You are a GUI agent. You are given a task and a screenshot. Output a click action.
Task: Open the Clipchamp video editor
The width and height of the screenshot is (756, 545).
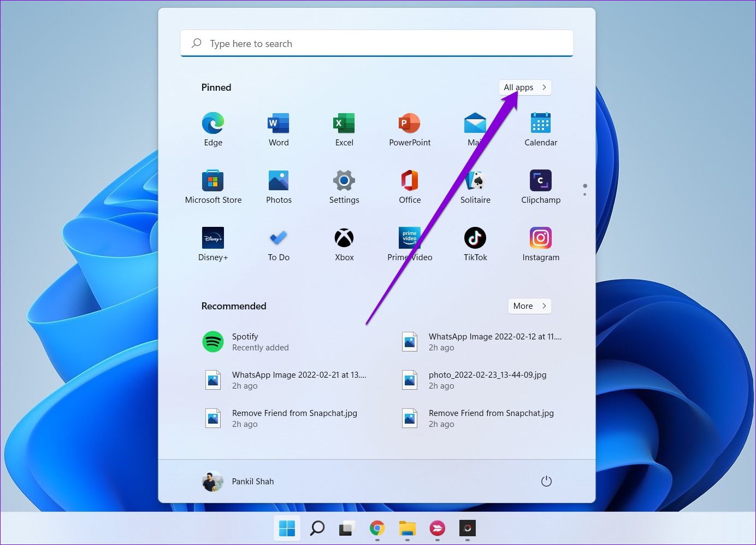(x=540, y=186)
